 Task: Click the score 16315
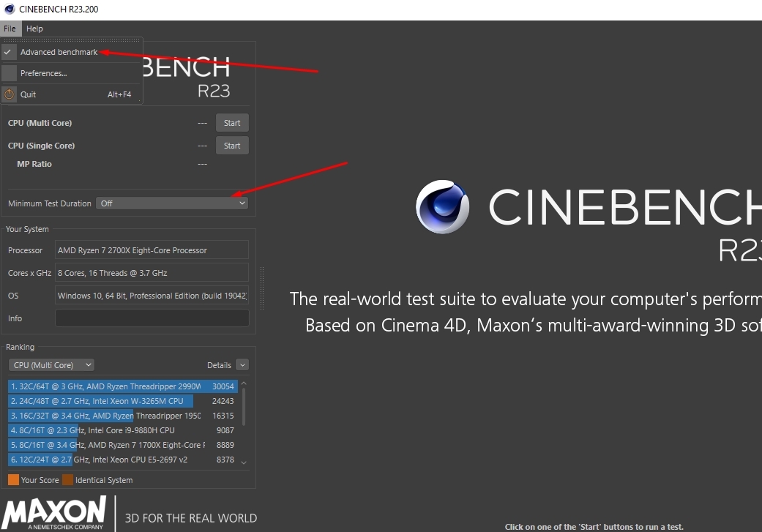tap(223, 416)
